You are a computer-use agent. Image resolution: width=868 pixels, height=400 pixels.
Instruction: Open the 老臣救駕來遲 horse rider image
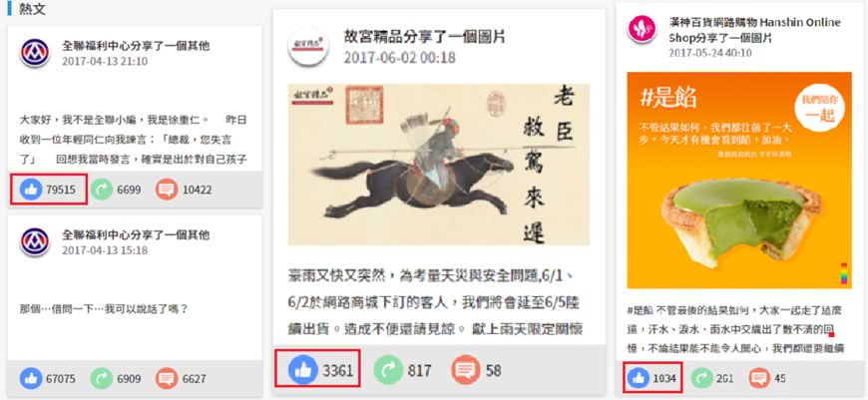(x=438, y=165)
